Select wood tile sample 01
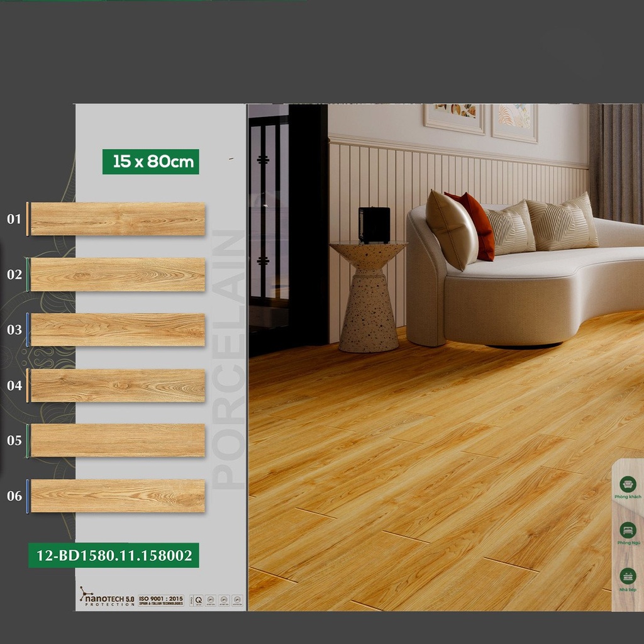This screenshot has height=644, width=644. tap(118, 219)
